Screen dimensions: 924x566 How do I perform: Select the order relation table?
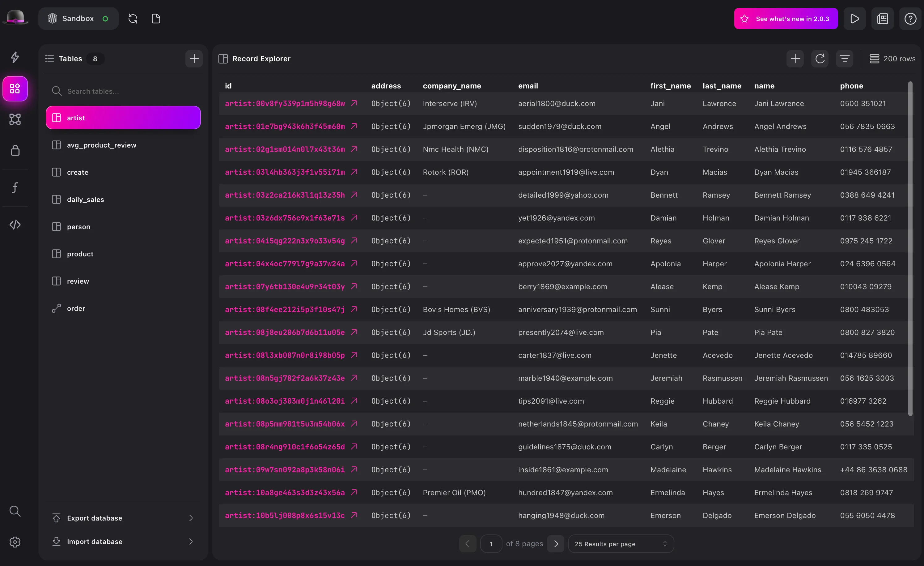[123, 308]
